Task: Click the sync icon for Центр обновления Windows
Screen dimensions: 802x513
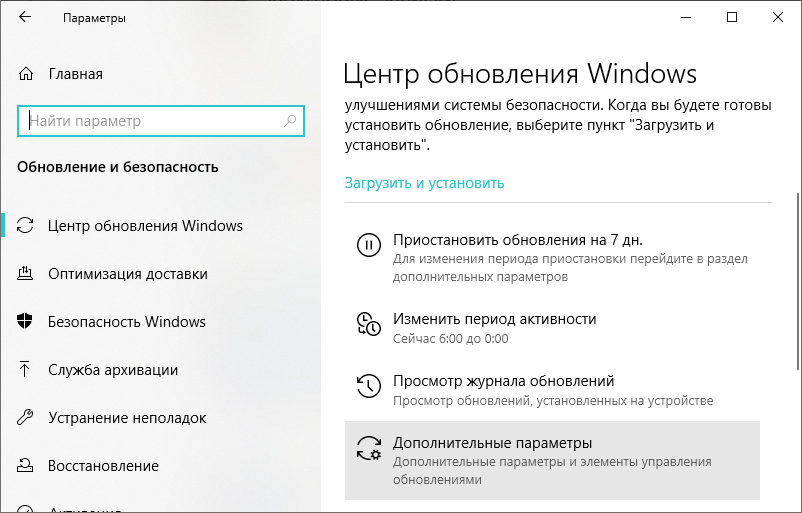Action: 25,226
